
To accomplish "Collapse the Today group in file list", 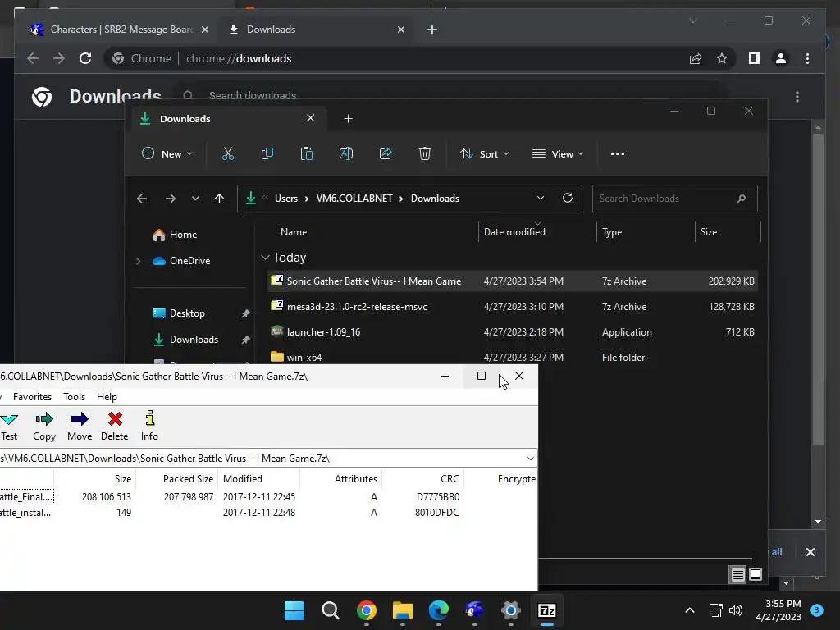I will (x=265, y=258).
